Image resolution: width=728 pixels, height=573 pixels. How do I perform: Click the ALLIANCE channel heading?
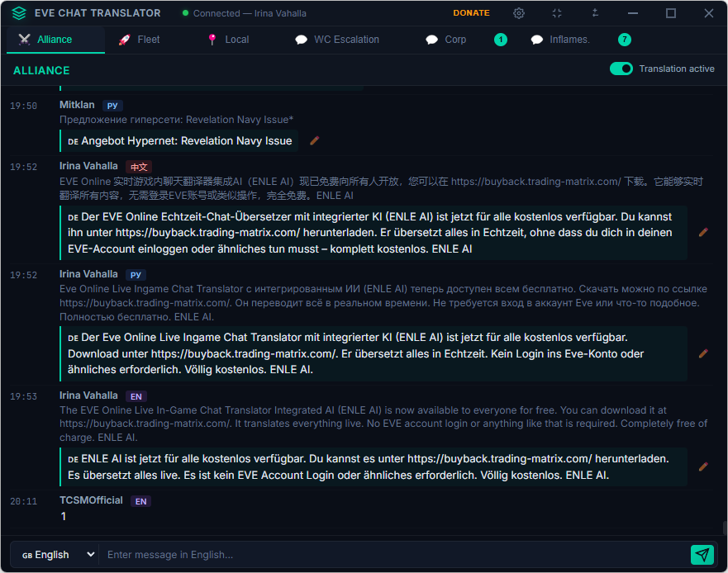pyautogui.click(x=41, y=70)
